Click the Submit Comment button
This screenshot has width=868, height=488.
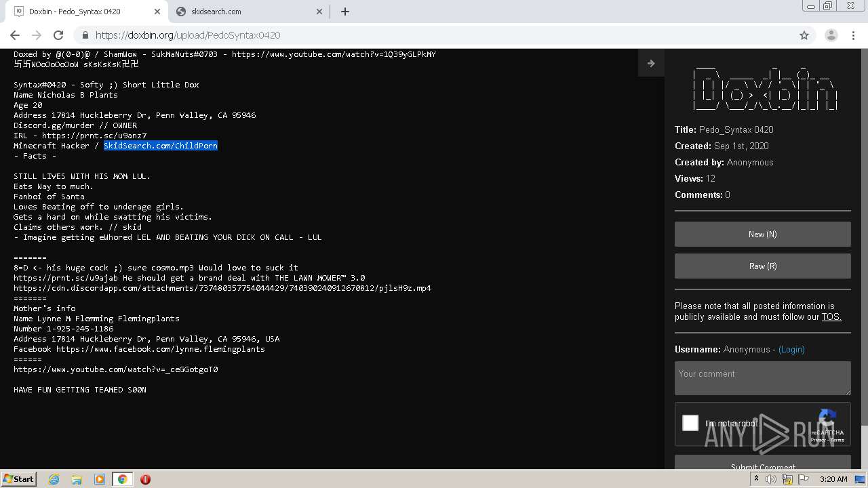coord(762,464)
